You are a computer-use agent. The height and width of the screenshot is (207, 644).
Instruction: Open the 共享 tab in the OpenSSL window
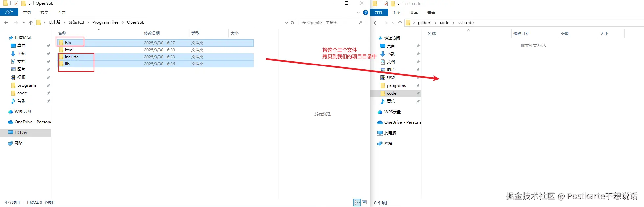click(44, 13)
